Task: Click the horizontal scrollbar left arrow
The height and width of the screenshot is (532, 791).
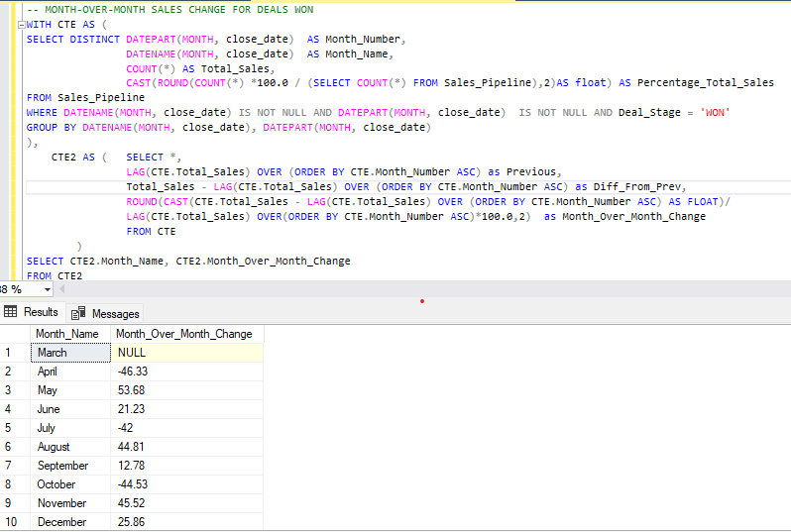Action: pos(62,289)
